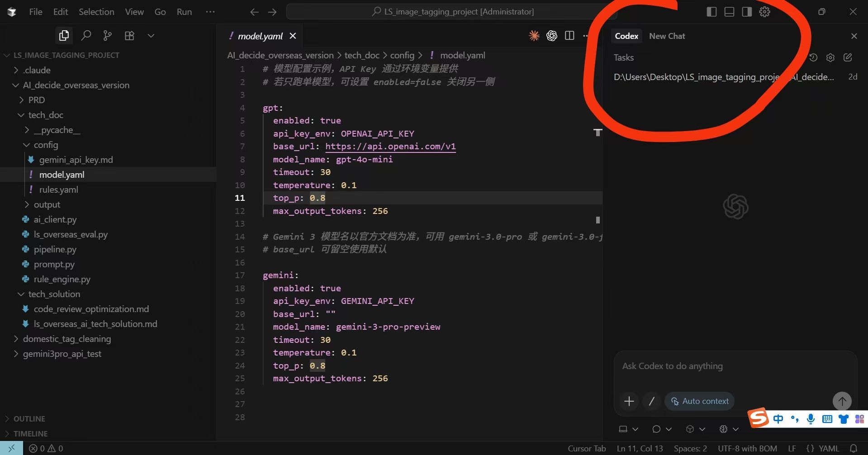
Task: Switch to the New Chat tab
Action: click(667, 36)
